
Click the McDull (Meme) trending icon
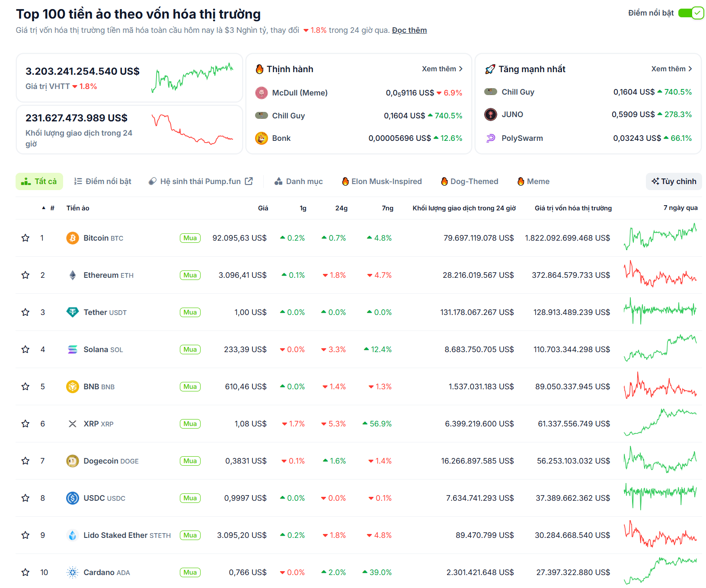[x=262, y=93]
